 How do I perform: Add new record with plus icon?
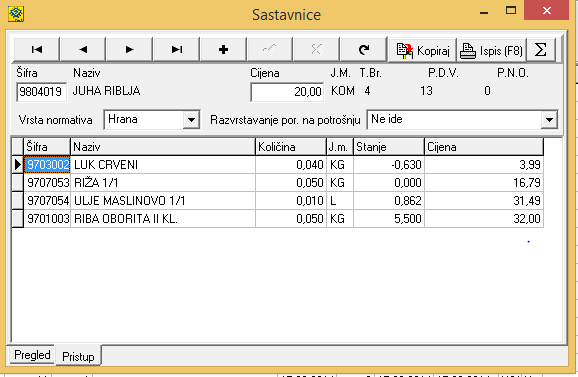[x=223, y=49]
